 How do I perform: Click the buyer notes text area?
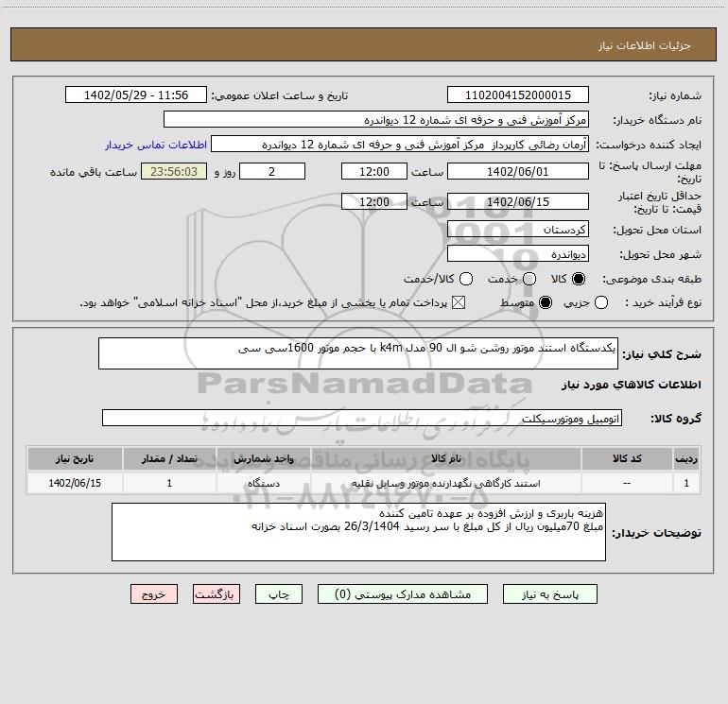[358, 532]
